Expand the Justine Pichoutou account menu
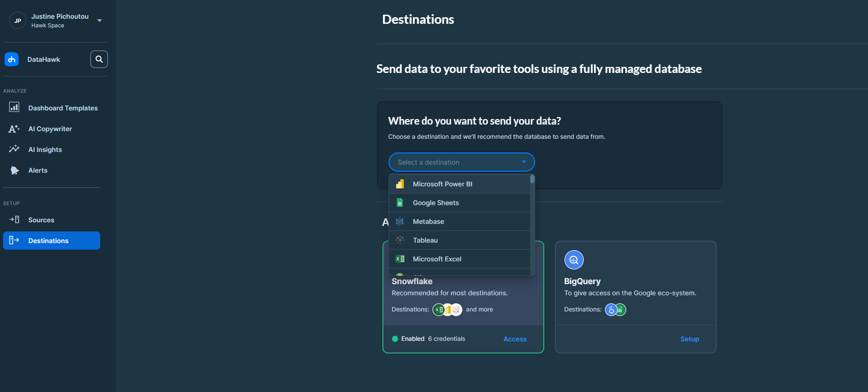Viewport: 868px width, 392px height. (100, 21)
